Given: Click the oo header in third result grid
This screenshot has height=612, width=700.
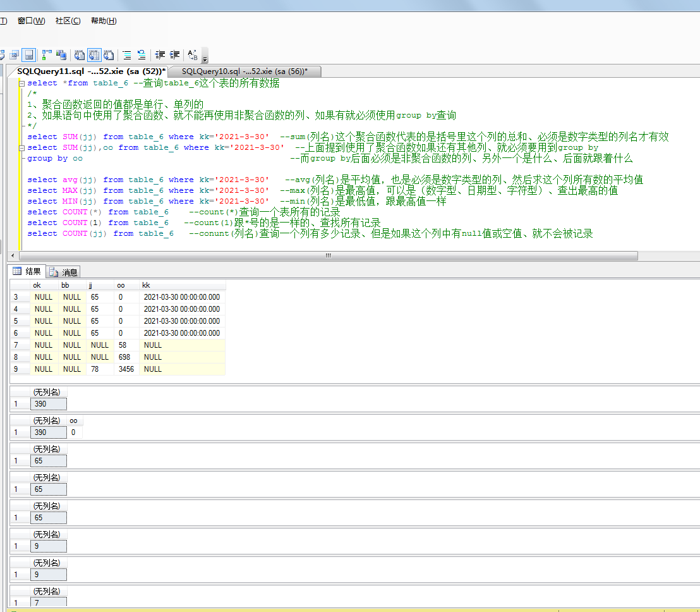Looking at the screenshot, I should point(74,421).
